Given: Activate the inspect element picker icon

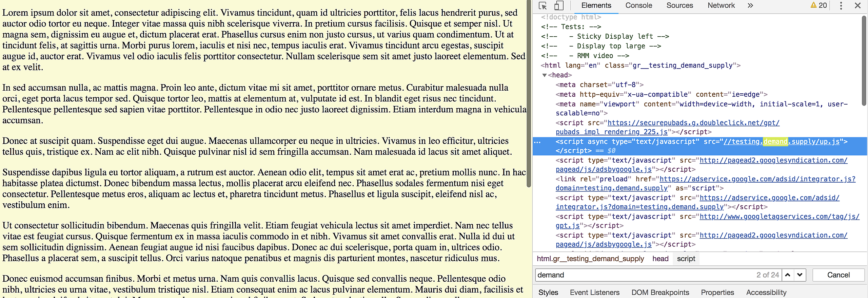Looking at the screenshot, I should click(543, 6).
